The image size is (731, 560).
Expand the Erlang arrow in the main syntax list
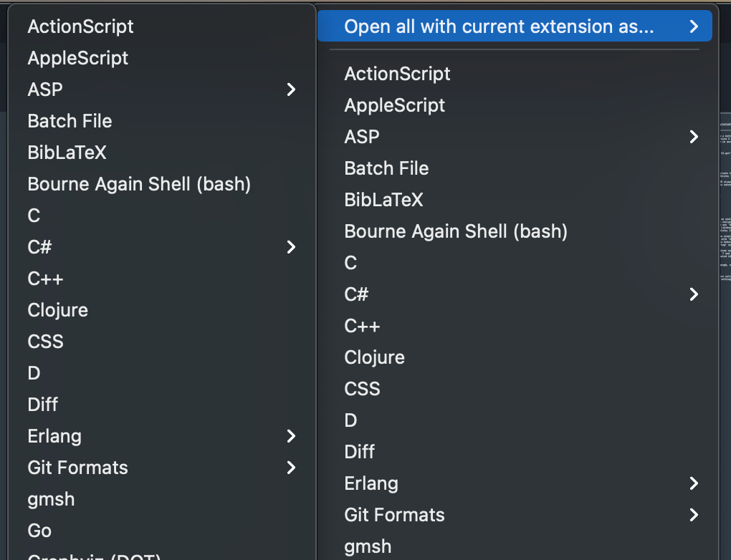pos(291,436)
